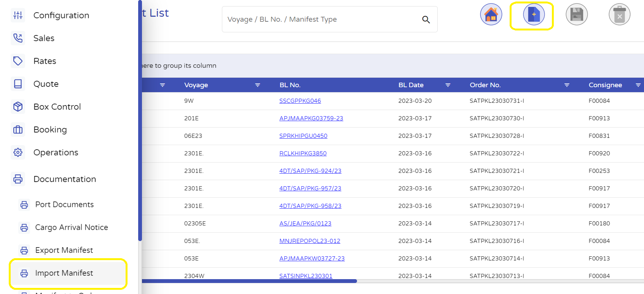
Task: Click the Operations gear icon
Action: (18, 152)
